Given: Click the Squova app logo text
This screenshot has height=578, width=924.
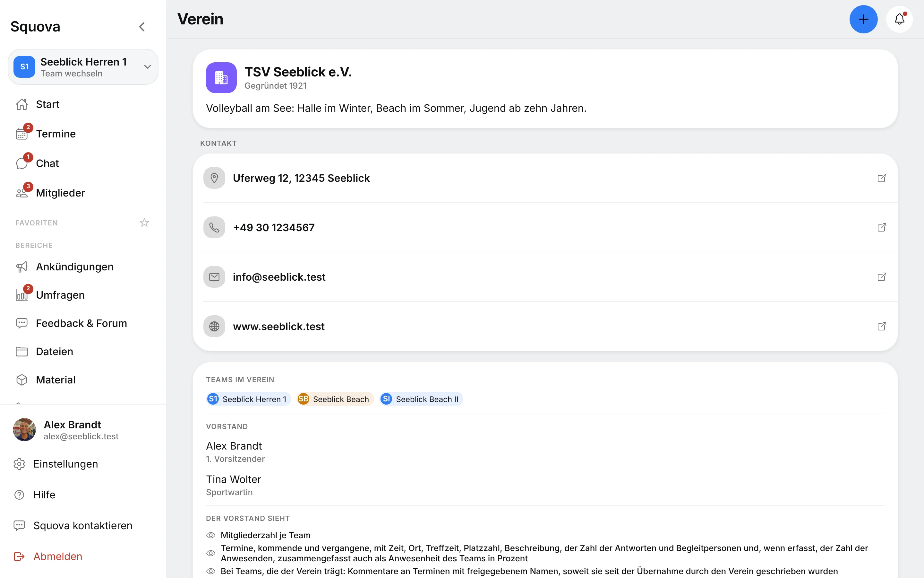Looking at the screenshot, I should 35,27.
